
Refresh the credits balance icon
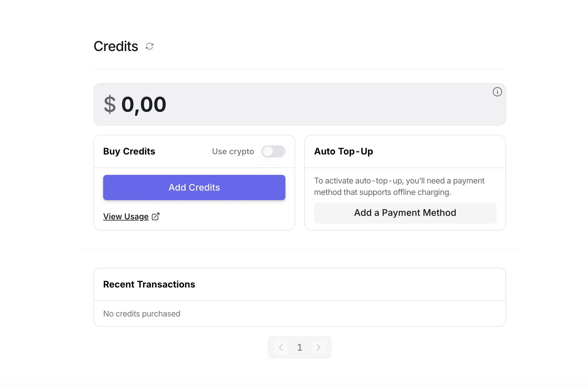pyautogui.click(x=150, y=46)
